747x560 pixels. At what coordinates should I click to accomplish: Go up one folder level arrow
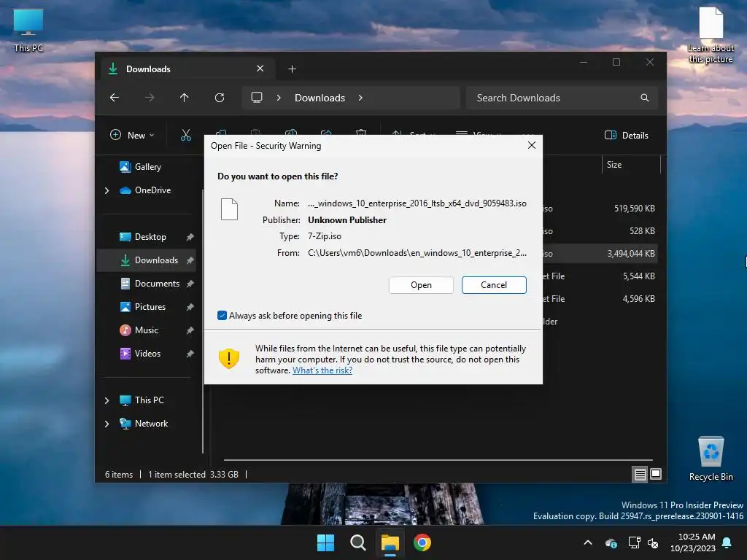185,98
